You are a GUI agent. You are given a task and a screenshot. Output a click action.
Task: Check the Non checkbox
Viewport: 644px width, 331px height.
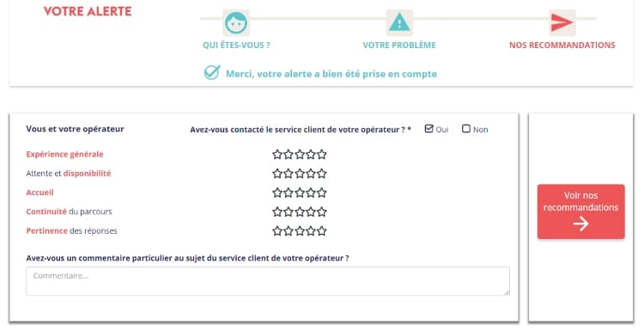click(x=465, y=129)
